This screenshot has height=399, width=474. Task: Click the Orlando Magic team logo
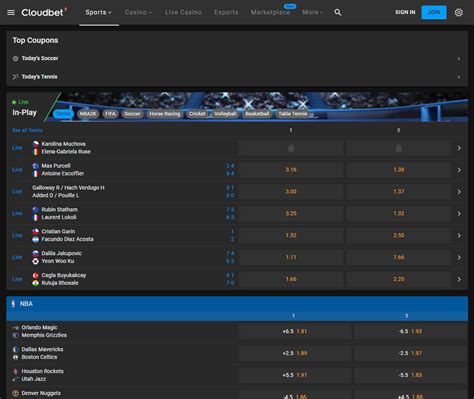click(15, 328)
